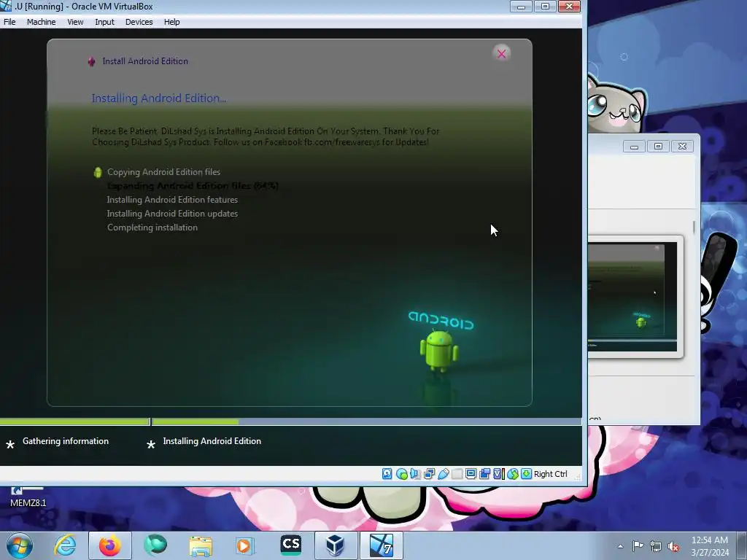The width and height of the screenshot is (747, 560).
Task: Click the Android robot mascot image
Action: pos(438,351)
